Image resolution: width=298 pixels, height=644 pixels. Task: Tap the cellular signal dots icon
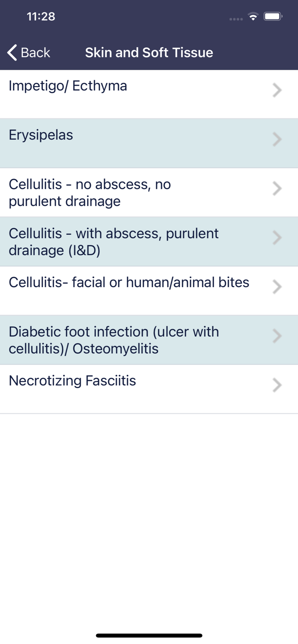pos(236,19)
